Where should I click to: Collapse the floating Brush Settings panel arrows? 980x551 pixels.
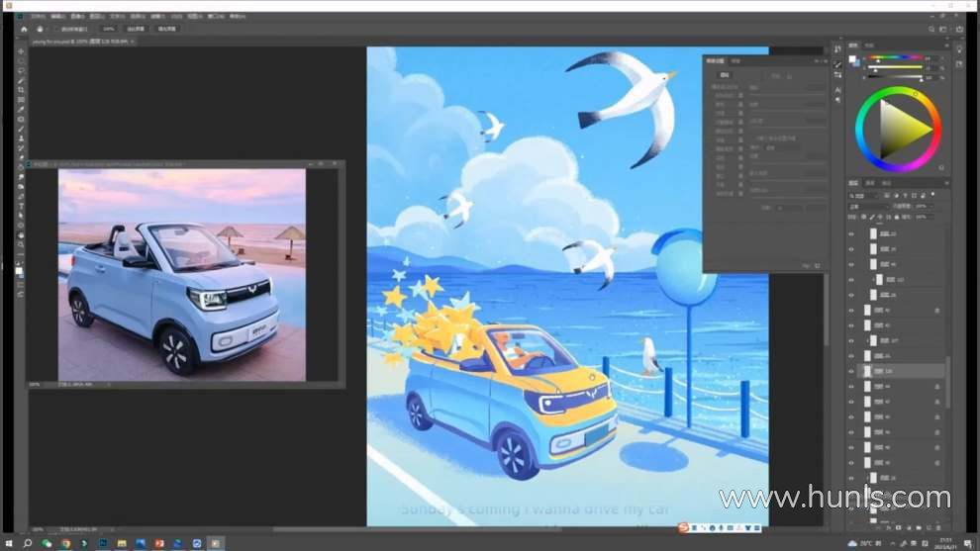817,60
